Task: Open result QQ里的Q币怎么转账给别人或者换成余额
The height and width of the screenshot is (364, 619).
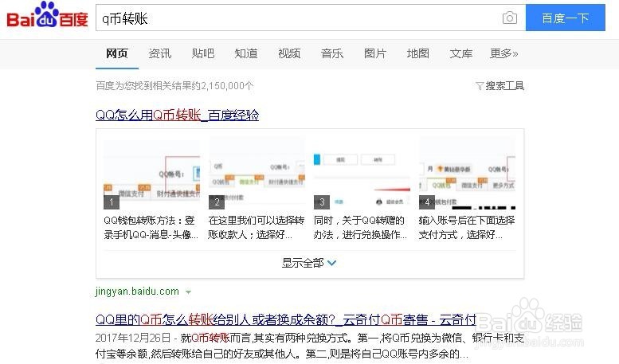Action: [x=286, y=319]
